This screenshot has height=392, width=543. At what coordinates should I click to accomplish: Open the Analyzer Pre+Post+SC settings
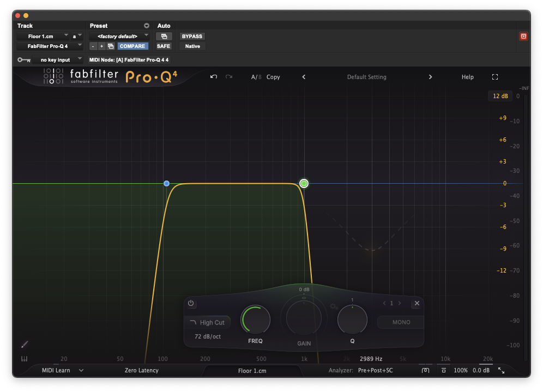(x=376, y=370)
